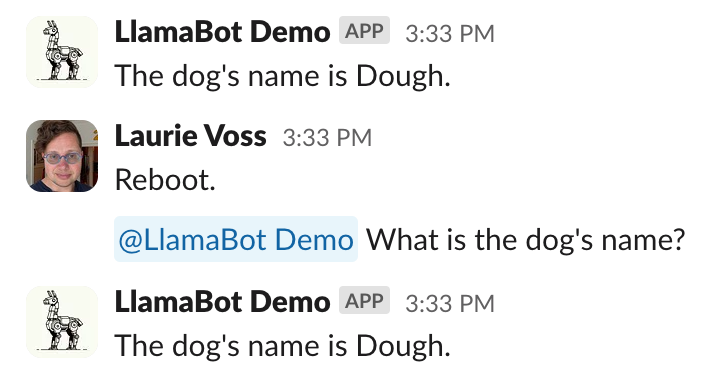Screen dimensions: 718x388
Task: Click the Laurie Voss sender name
Action: click(190, 136)
